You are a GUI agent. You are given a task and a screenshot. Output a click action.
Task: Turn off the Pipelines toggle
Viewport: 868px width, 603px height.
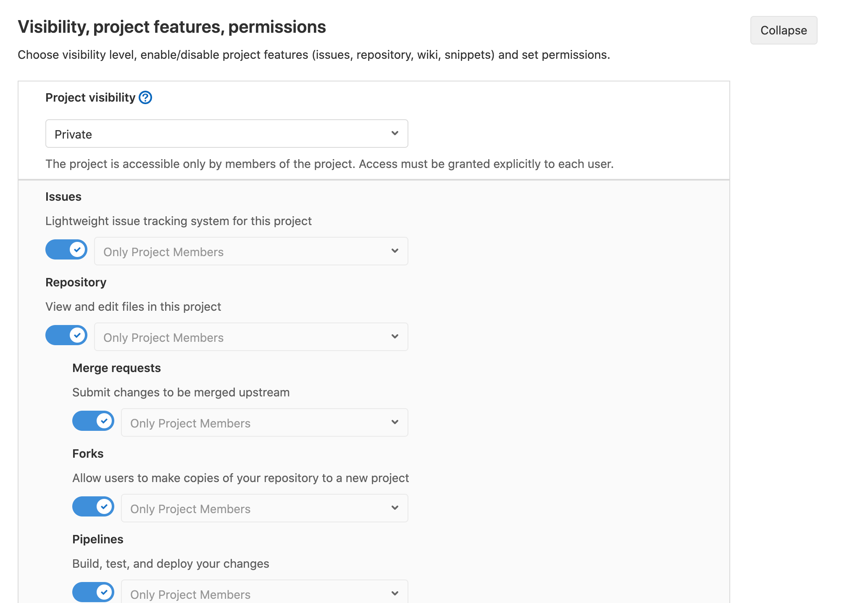93,592
